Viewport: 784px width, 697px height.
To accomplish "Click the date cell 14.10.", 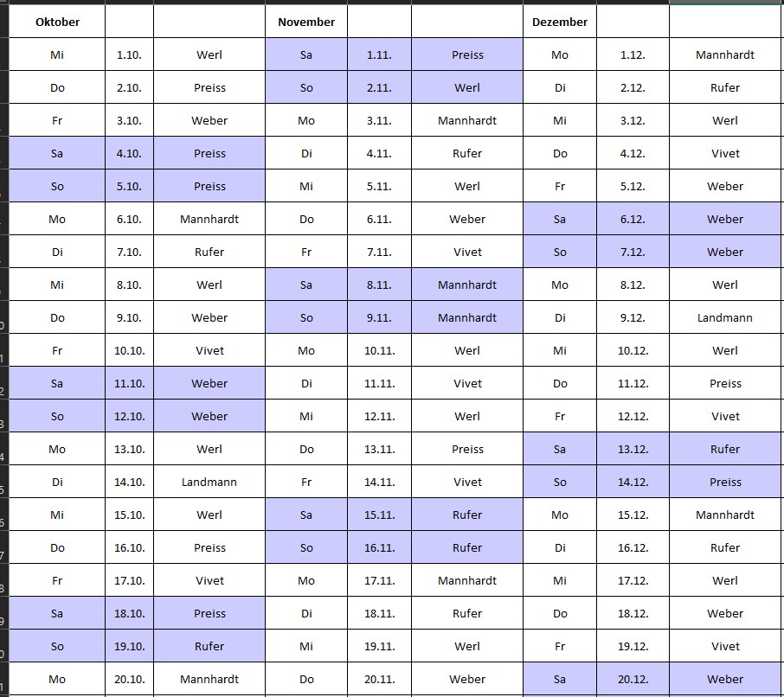I will tap(129, 482).
